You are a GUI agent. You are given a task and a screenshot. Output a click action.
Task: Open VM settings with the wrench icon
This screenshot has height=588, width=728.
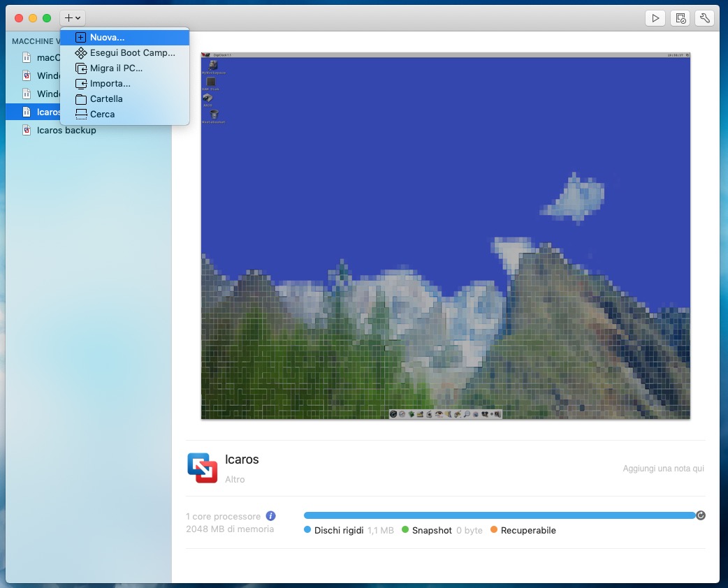(704, 18)
